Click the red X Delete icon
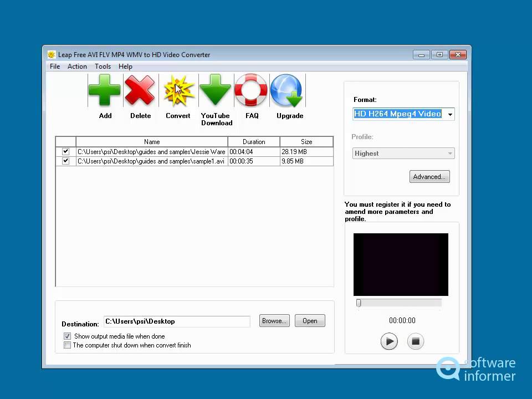Viewport: 532px width, 399px height. point(140,90)
